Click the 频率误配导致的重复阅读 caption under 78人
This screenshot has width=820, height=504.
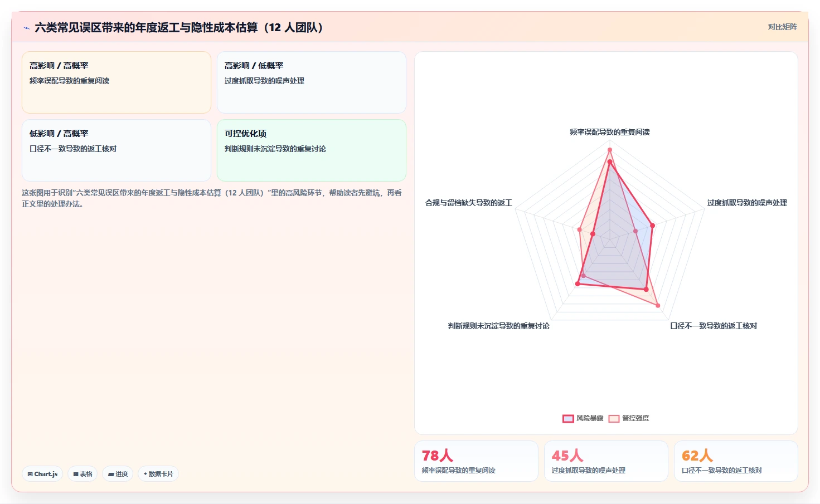tap(459, 471)
